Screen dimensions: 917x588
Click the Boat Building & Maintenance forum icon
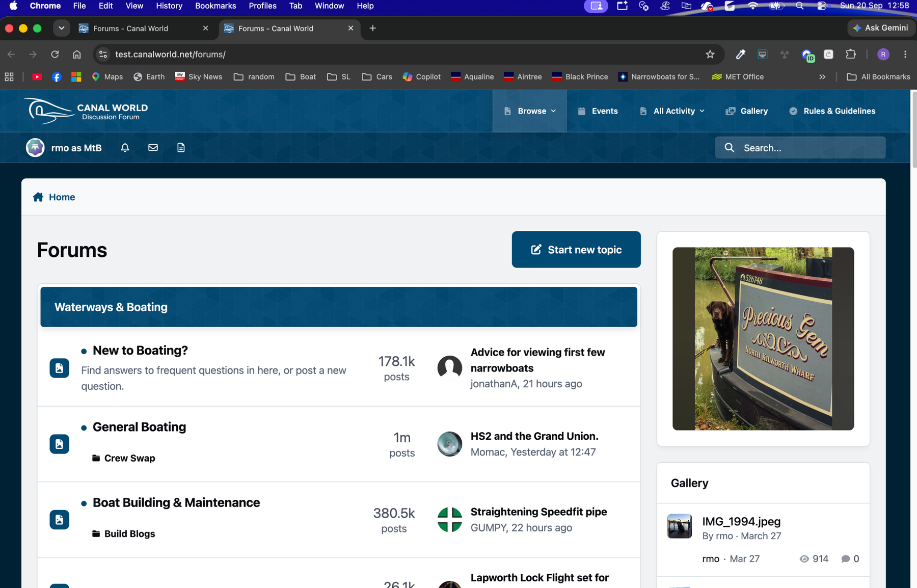tap(60, 520)
